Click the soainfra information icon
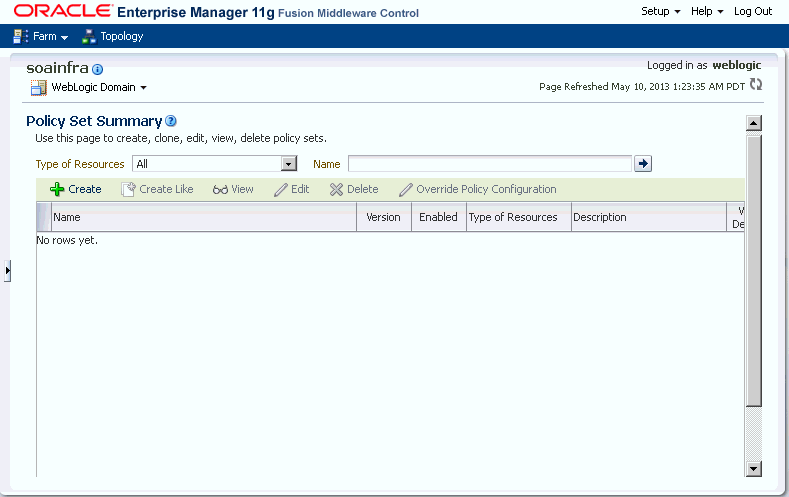This screenshot has height=497, width=789. pos(98,69)
